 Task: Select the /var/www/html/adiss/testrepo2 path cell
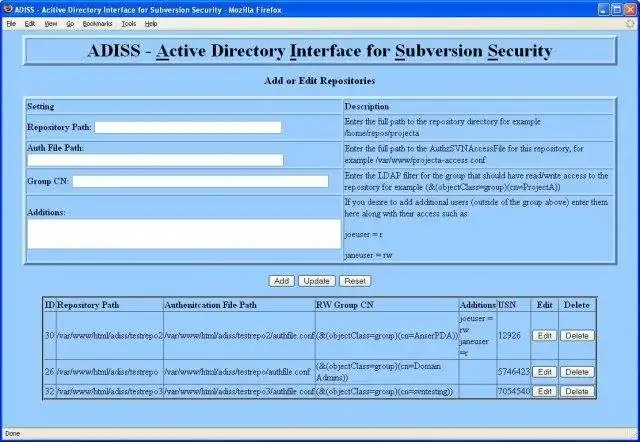[110, 335]
